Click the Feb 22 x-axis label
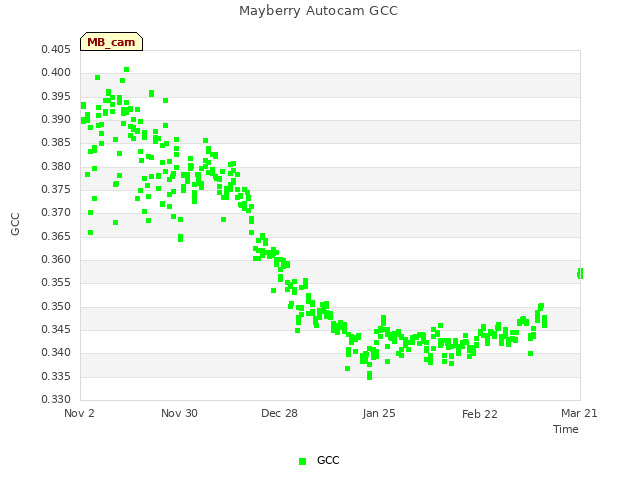 [480, 414]
